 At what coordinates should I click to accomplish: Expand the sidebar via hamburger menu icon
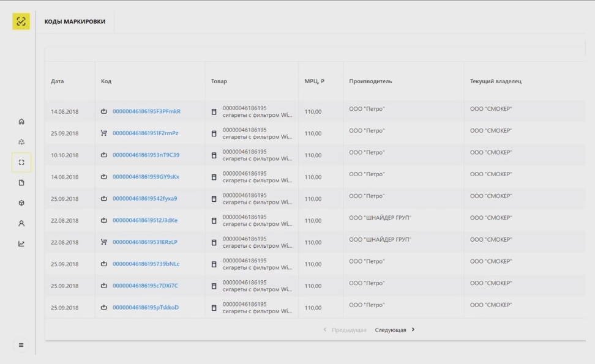coord(21,345)
